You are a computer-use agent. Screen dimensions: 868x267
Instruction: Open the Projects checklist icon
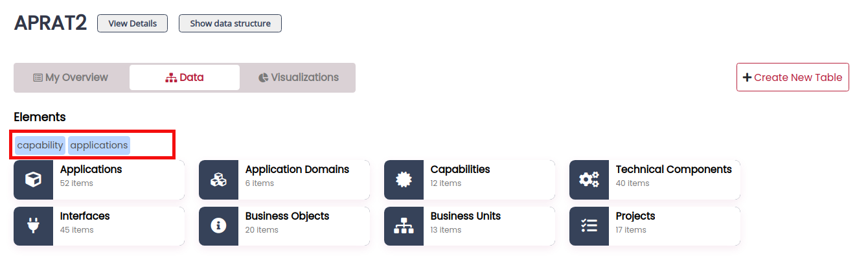[x=589, y=226]
